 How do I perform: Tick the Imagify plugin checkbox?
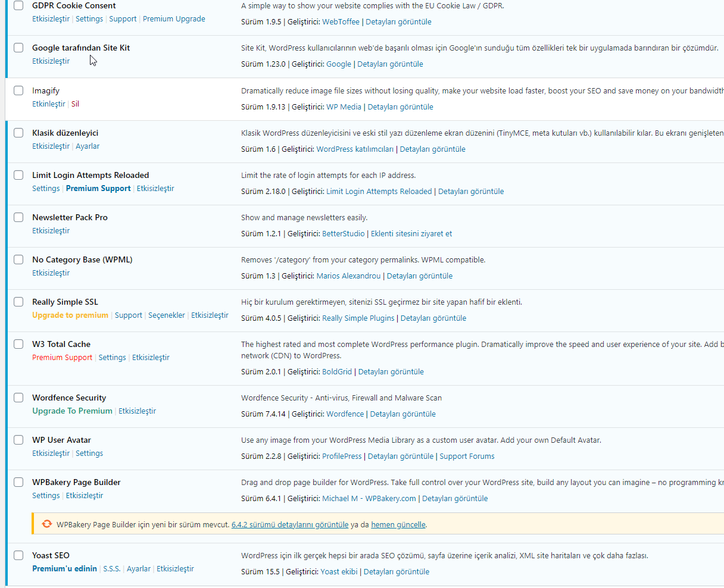(18, 90)
